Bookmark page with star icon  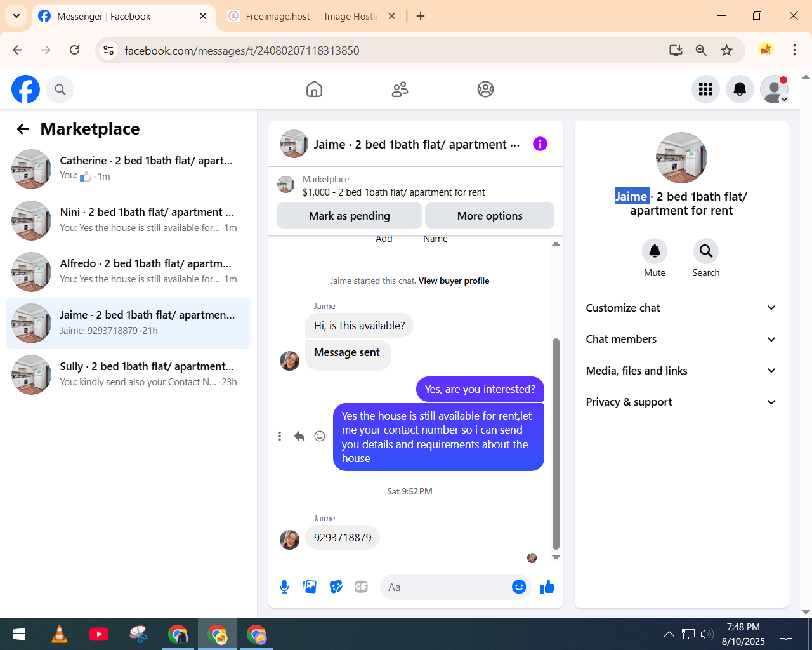[727, 50]
